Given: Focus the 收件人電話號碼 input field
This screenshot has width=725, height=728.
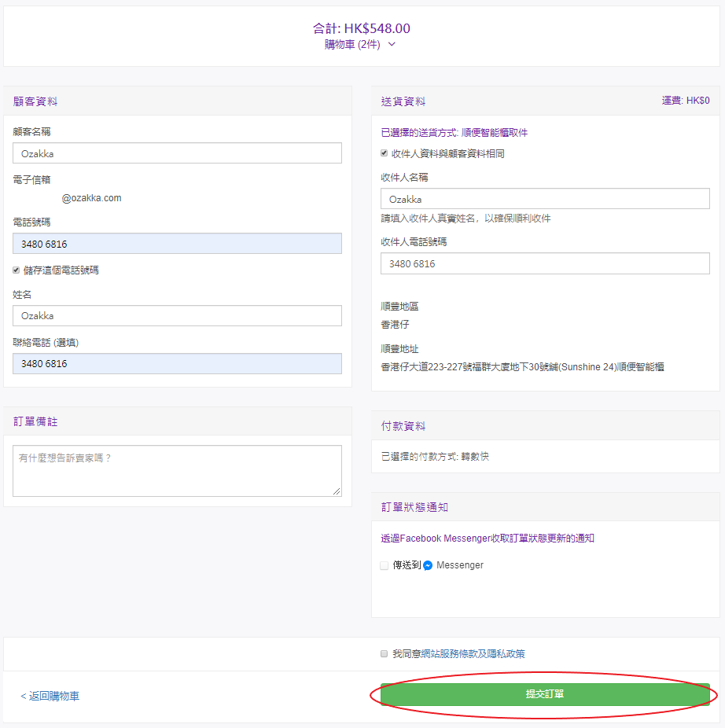Looking at the screenshot, I should (x=544, y=263).
